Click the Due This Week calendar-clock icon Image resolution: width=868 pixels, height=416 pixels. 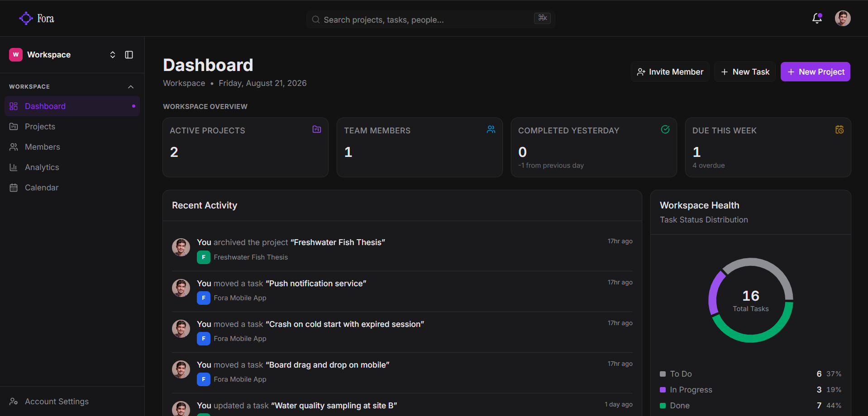(839, 130)
